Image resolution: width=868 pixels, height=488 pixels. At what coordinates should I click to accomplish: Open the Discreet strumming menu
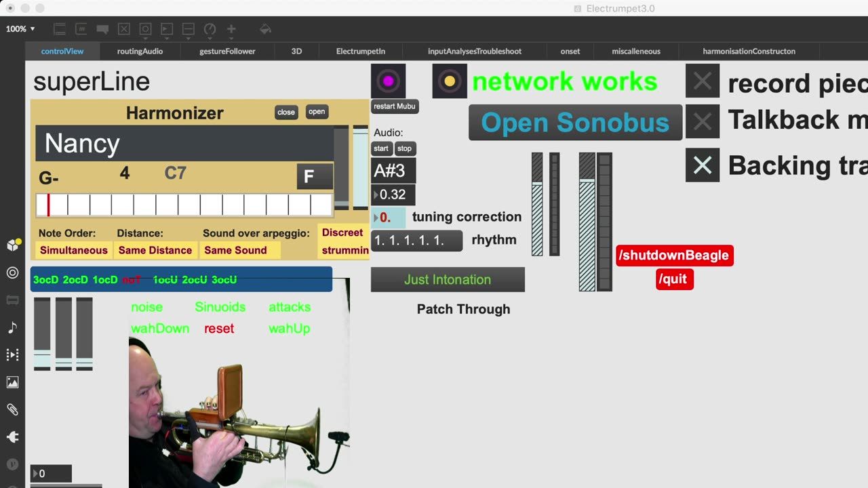click(344, 241)
